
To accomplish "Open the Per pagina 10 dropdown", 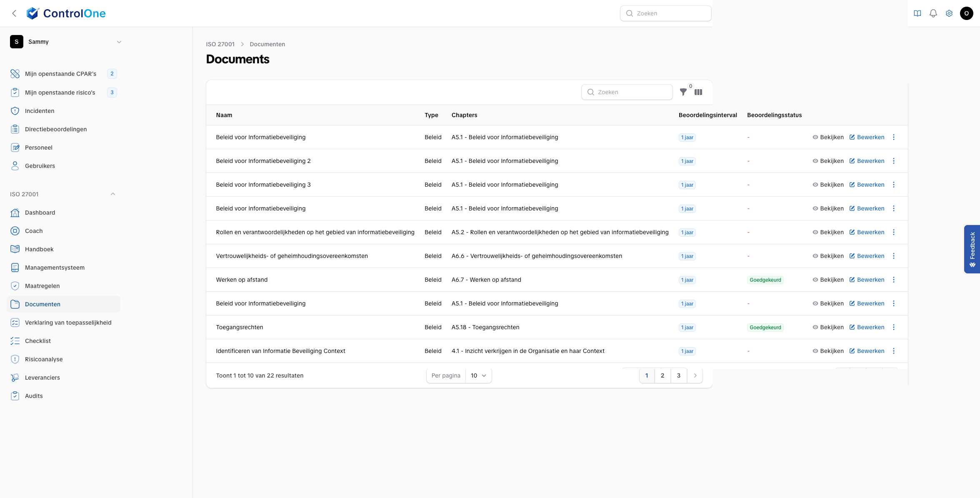I will tap(478, 375).
